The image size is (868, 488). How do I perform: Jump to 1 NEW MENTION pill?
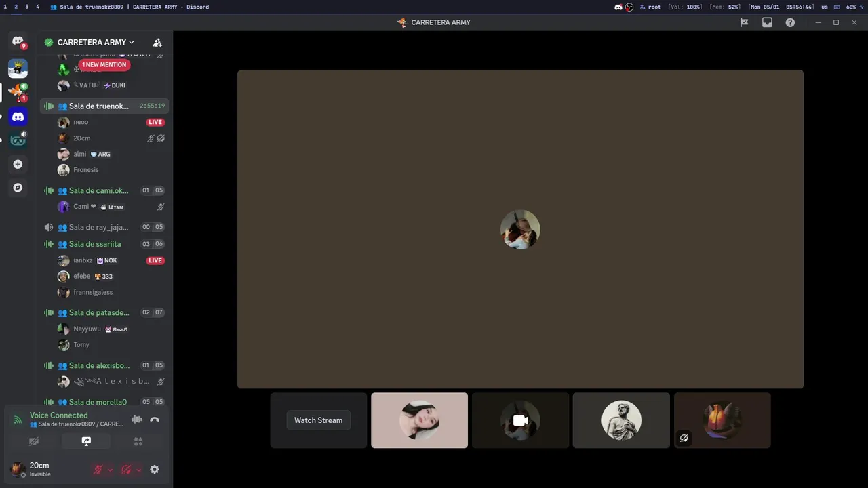pyautogui.click(x=104, y=65)
